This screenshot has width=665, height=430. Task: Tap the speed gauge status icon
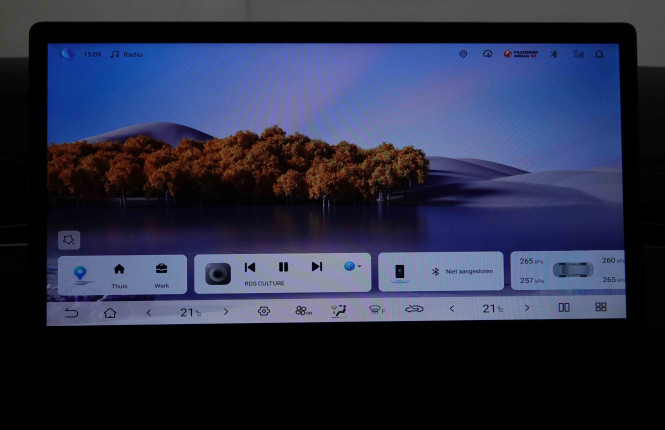pyautogui.click(x=488, y=54)
